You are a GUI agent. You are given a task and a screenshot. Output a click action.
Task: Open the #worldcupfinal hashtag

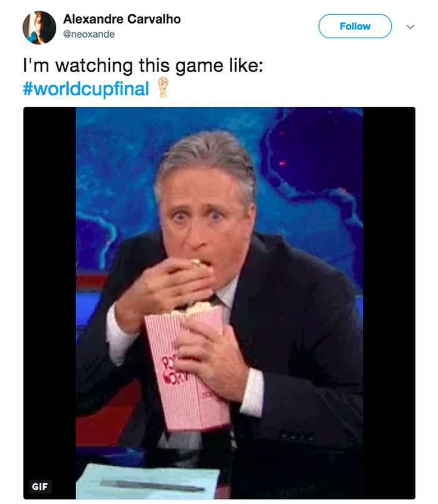[x=86, y=89]
